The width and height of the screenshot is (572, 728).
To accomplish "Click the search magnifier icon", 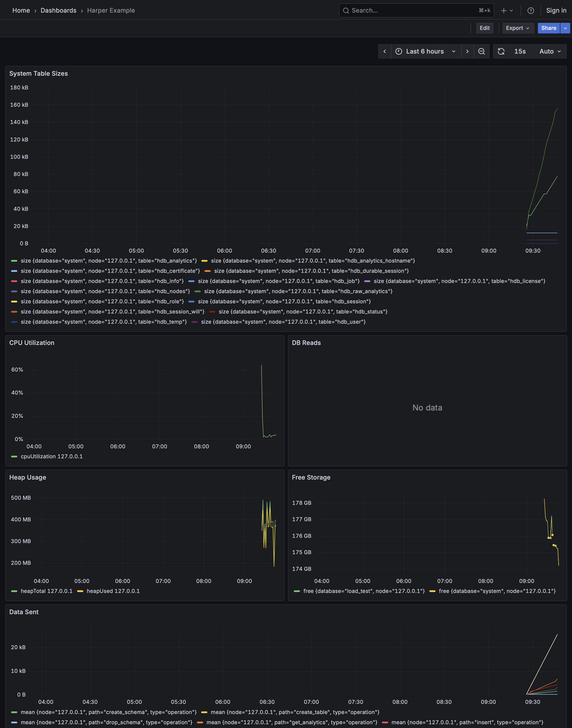I will click(x=346, y=10).
